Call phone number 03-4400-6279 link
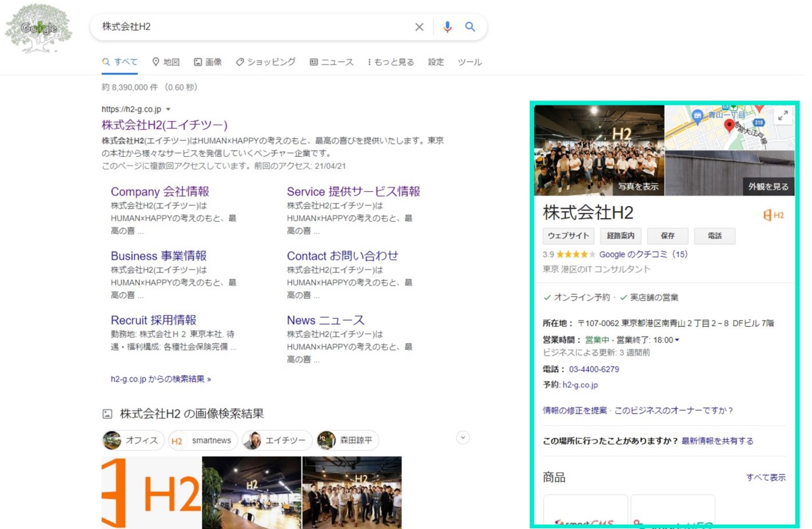This screenshot has width=812, height=529. [x=594, y=369]
